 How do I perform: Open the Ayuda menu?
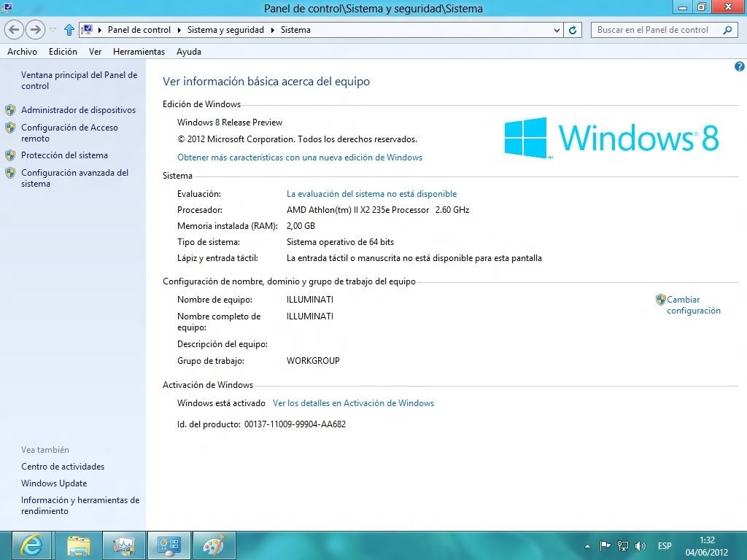click(189, 52)
